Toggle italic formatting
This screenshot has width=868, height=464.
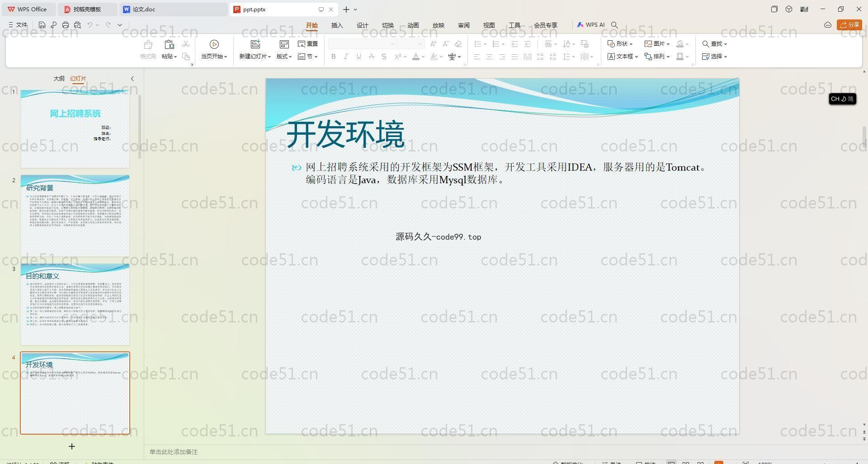(346, 57)
